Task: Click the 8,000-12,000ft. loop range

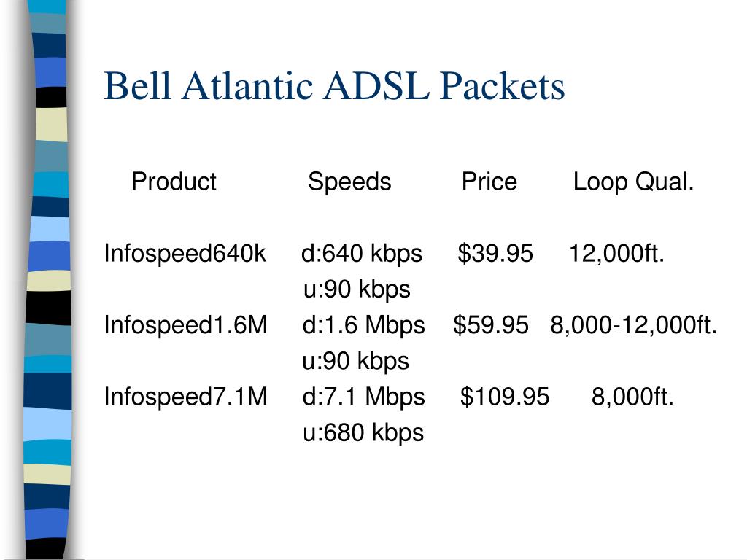Action: coord(634,326)
